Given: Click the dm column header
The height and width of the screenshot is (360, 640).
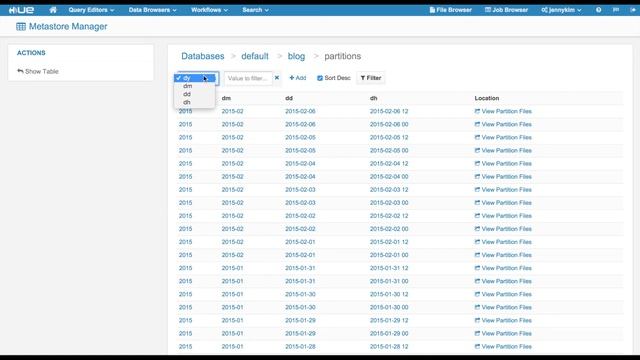Looking at the screenshot, I should 226,98.
